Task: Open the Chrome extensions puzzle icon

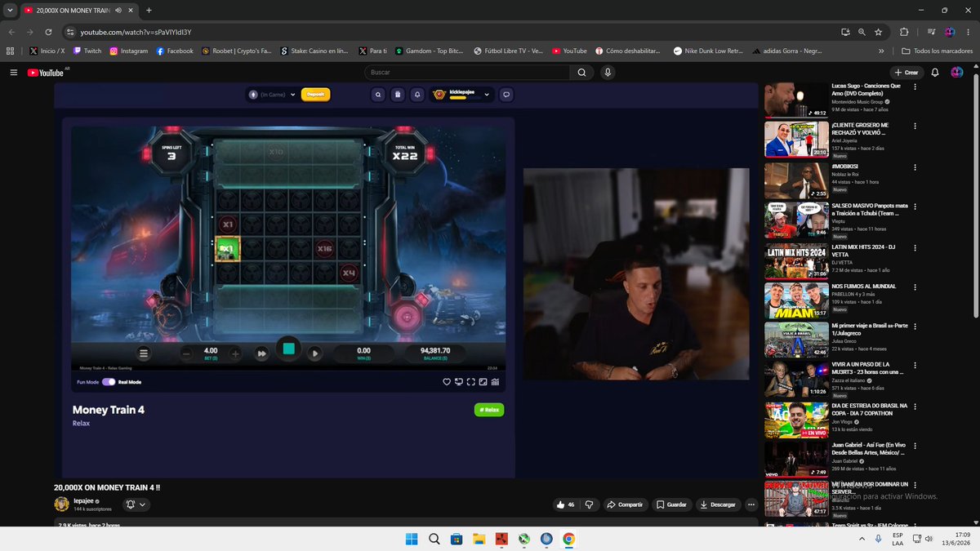Action: coord(904,32)
